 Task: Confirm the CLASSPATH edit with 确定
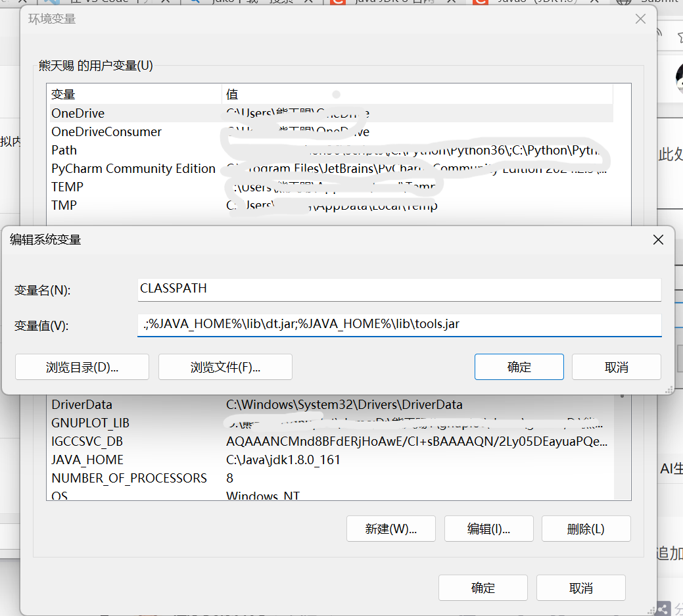pos(519,366)
